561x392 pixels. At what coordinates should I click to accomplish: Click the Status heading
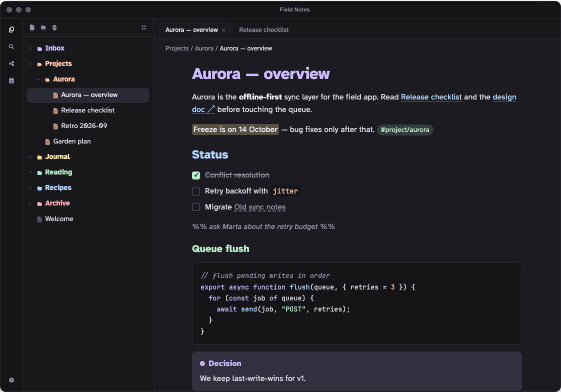coord(210,154)
